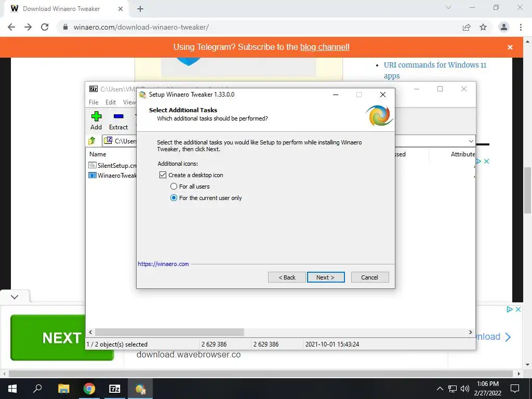Image resolution: width=532 pixels, height=399 pixels.
Task: Open the View menu in 7-Zip
Action: pyautogui.click(x=129, y=102)
